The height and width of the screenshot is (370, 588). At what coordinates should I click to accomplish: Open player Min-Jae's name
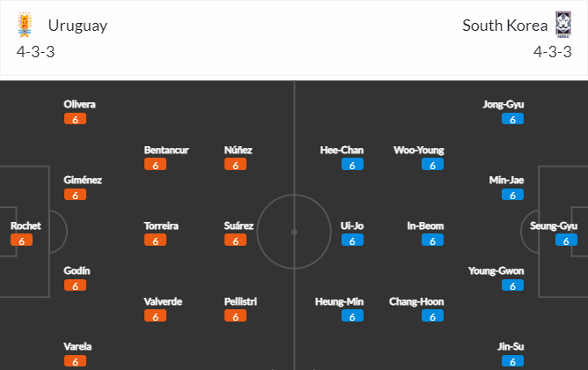[506, 180]
